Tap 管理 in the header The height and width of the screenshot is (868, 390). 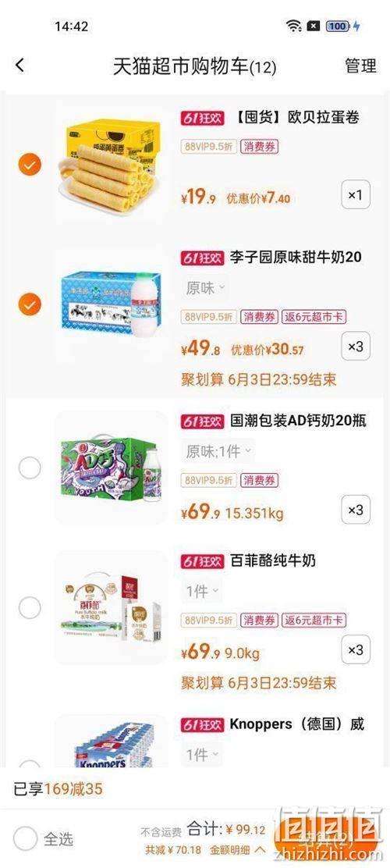coord(360,66)
